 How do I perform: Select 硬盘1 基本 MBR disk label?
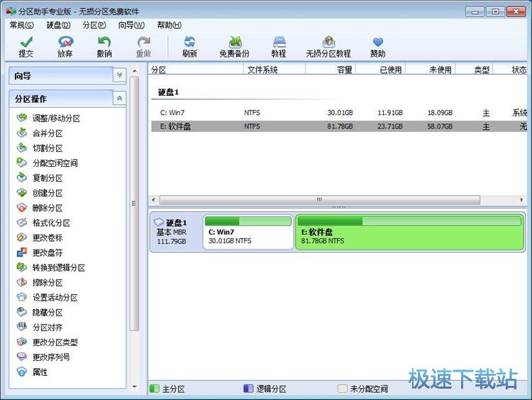[x=176, y=232]
